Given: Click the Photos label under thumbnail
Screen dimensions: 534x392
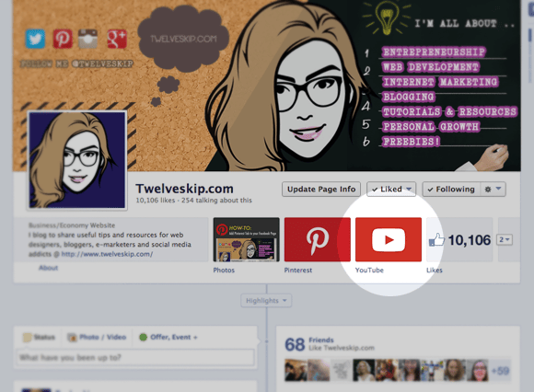Looking at the screenshot, I should pyautogui.click(x=224, y=271).
